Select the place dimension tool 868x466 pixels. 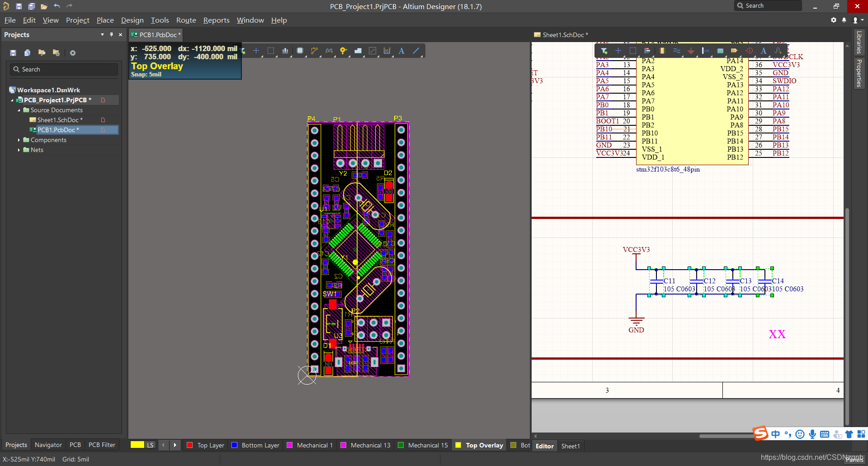pos(387,51)
